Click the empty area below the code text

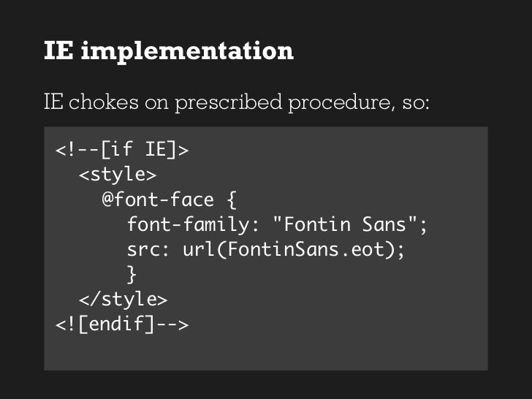265,352
